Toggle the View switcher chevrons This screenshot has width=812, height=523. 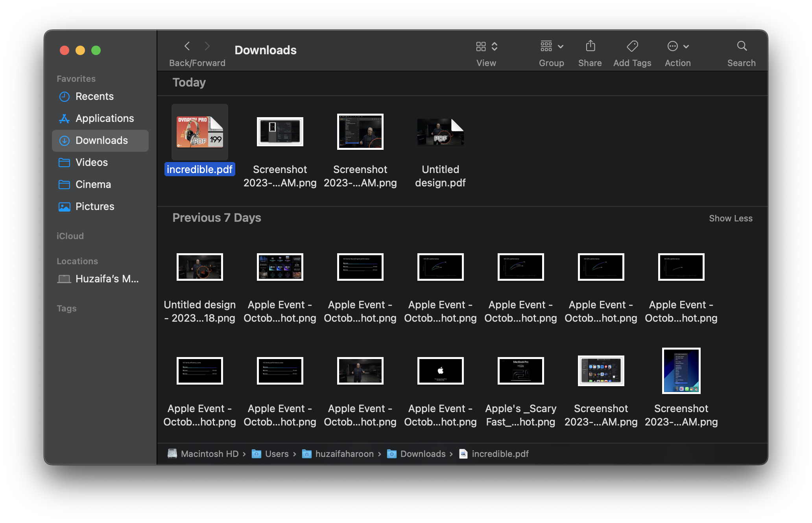[495, 46]
